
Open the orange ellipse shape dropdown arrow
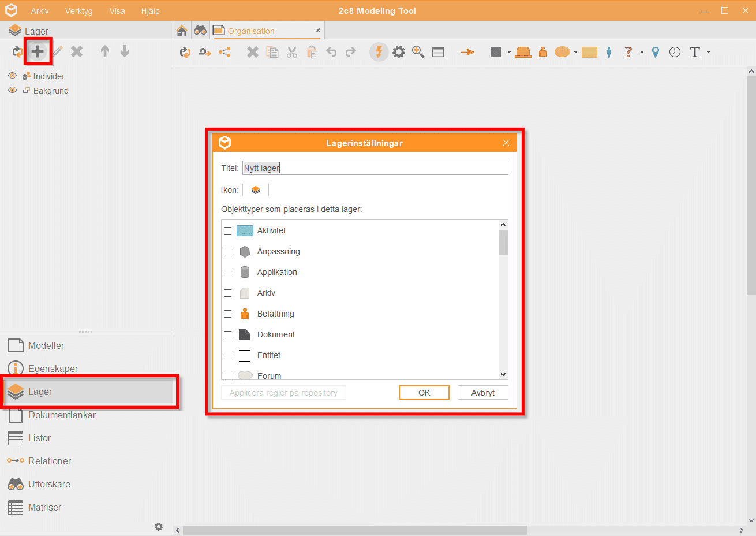(575, 53)
